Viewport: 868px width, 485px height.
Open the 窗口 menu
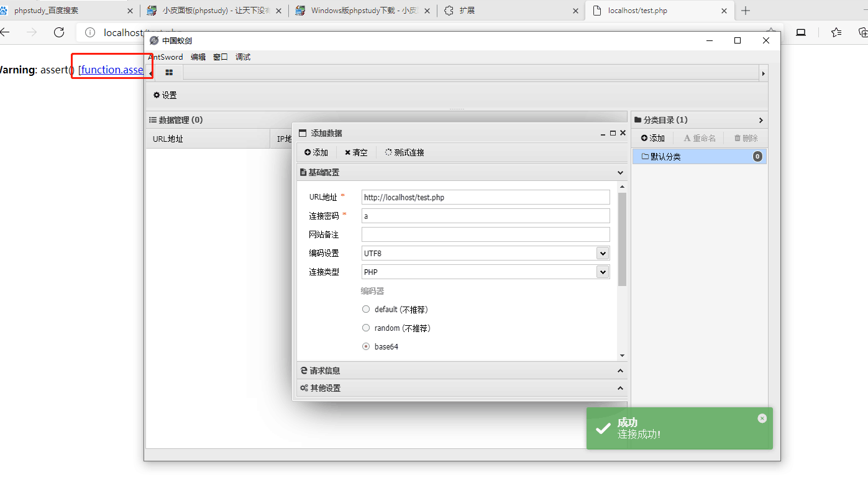221,57
